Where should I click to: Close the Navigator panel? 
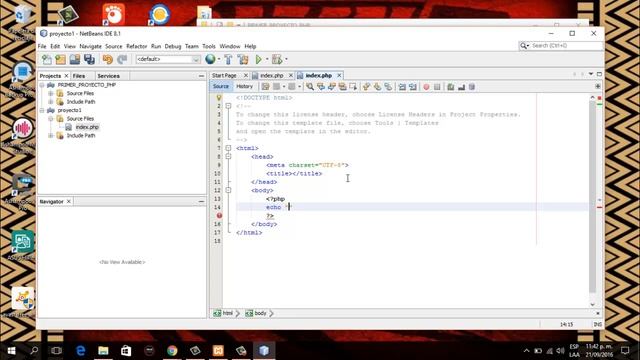tap(69, 202)
